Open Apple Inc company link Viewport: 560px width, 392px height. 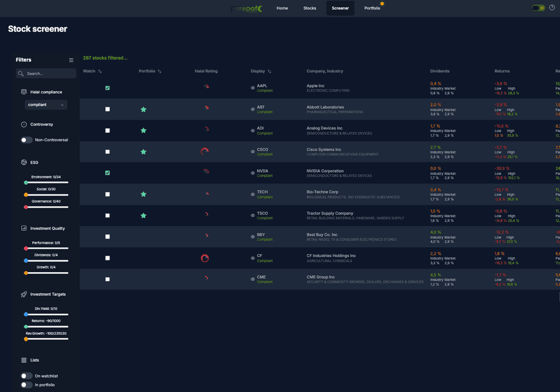(x=316, y=86)
